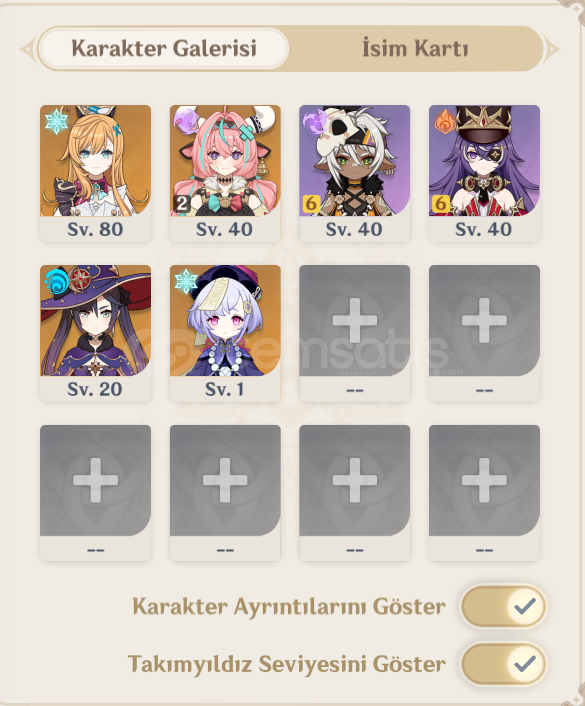Click the constellation 6 badge on skull-mask character
The height and width of the screenshot is (706, 585).
[x=311, y=204]
